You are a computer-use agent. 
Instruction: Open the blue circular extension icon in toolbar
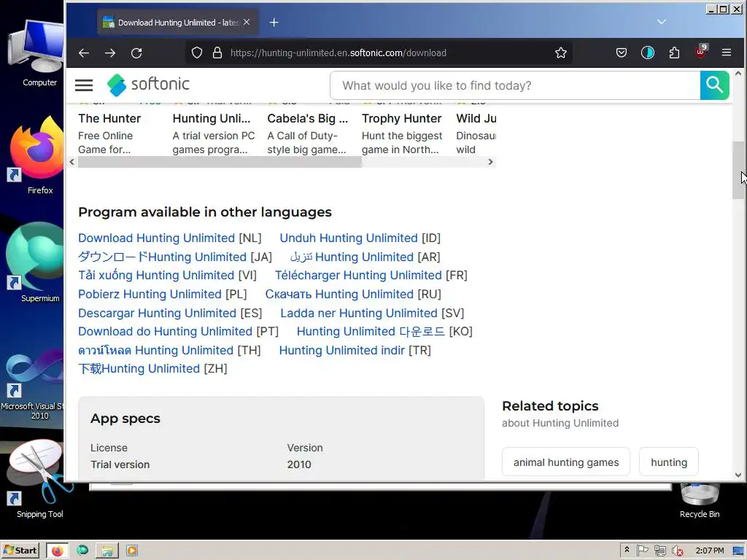[648, 52]
